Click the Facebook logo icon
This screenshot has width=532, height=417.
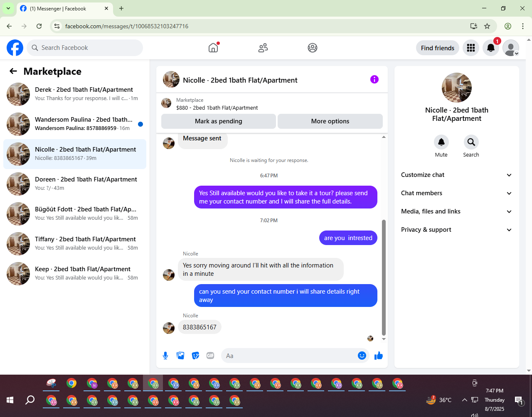(x=15, y=48)
